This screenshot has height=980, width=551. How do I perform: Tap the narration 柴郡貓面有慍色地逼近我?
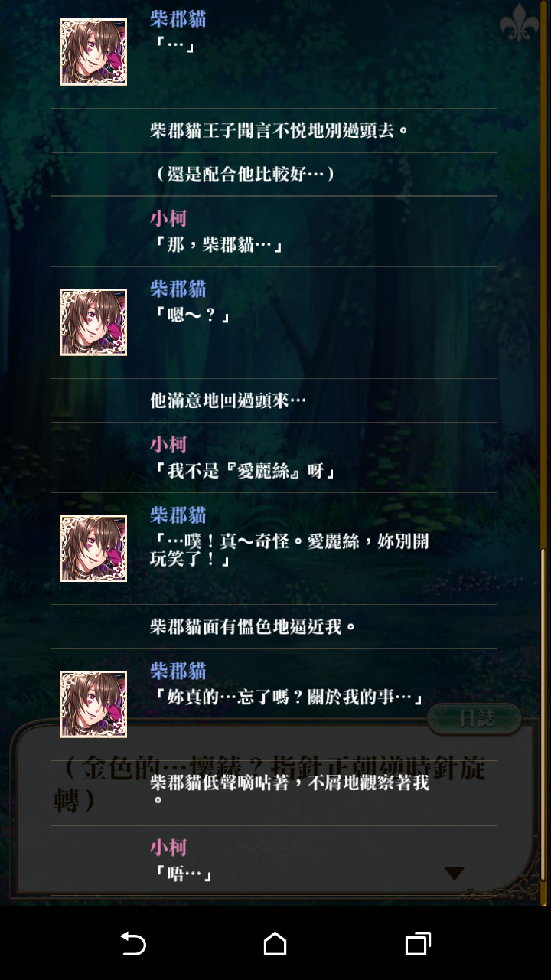click(254, 627)
